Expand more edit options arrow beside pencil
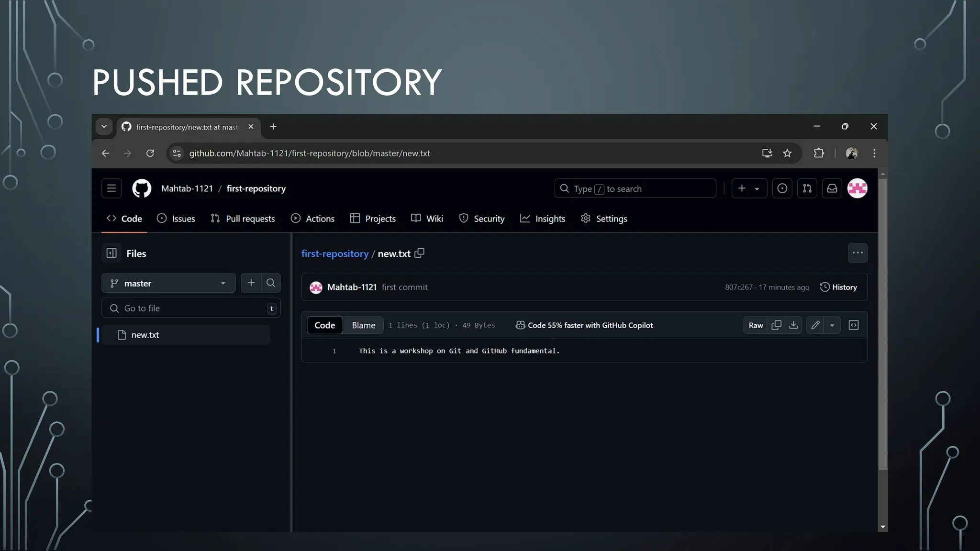 click(x=832, y=325)
